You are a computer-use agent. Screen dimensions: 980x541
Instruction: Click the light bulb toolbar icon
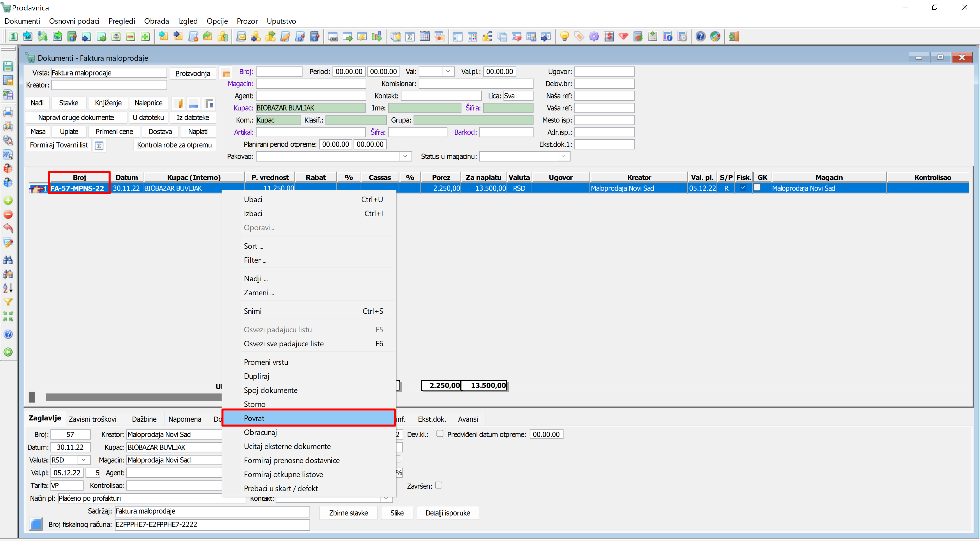pos(565,36)
